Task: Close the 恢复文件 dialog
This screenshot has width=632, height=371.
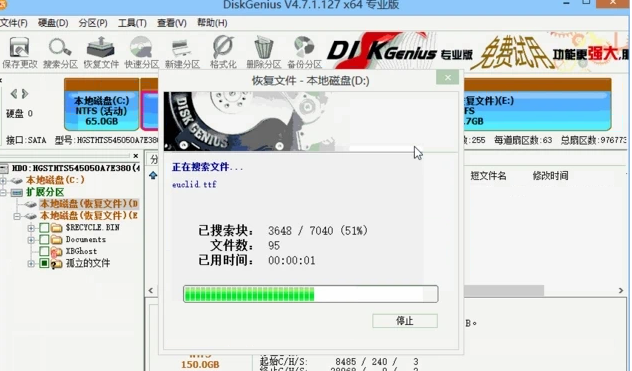Action: pyautogui.click(x=447, y=78)
